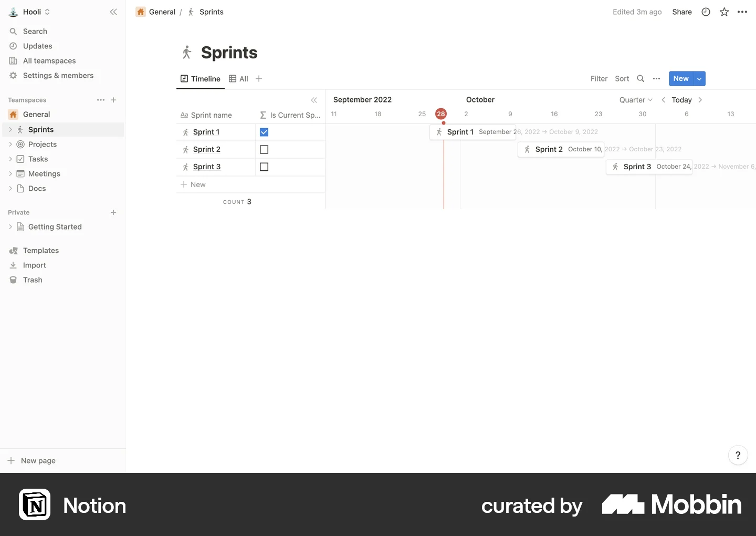This screenshot has height=536, width=756.
Task: Expand the Tasks tree item
Action: click(10, 159)
